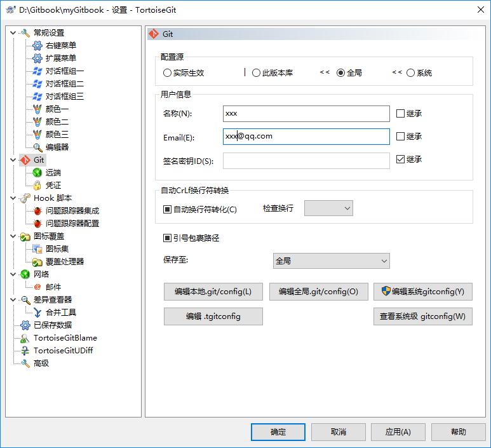
Task: Click the green globe icon for 远端
Action: click(37, 173)
